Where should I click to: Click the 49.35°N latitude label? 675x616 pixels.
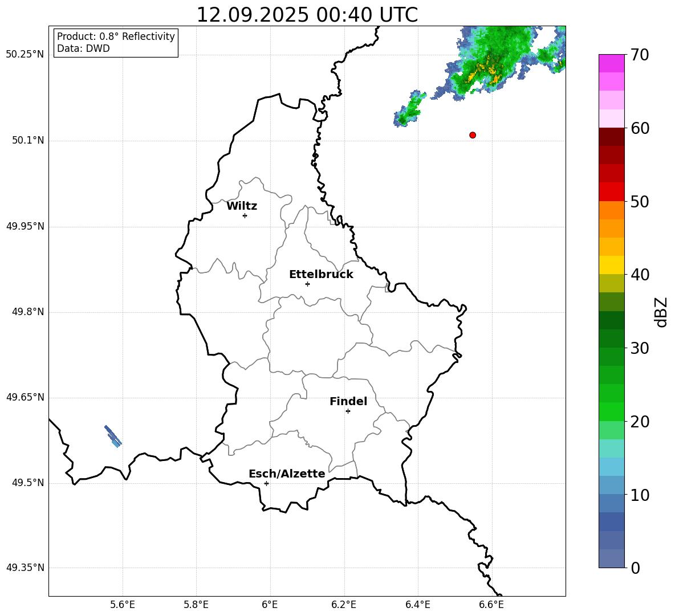coord(25,568)
